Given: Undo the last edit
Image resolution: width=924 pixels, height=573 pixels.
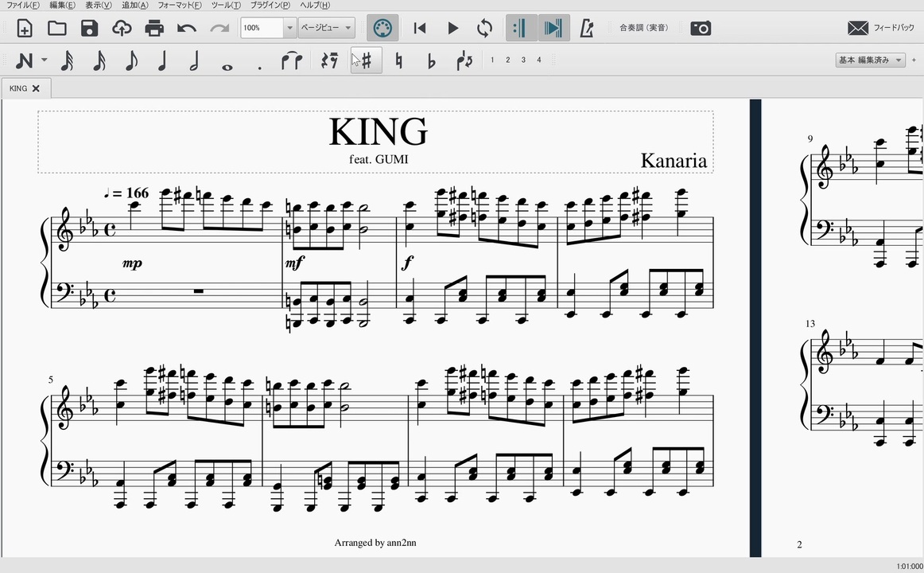Looking at the screenshot, I should click(186, 29).
